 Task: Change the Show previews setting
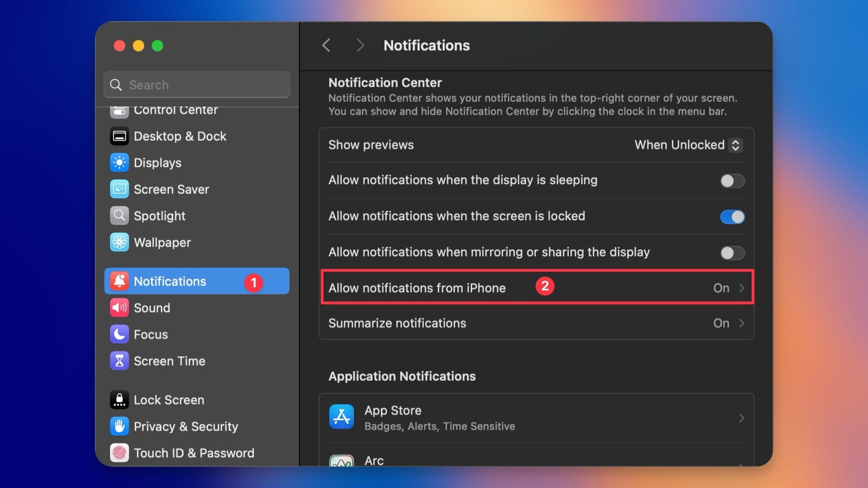687,145
